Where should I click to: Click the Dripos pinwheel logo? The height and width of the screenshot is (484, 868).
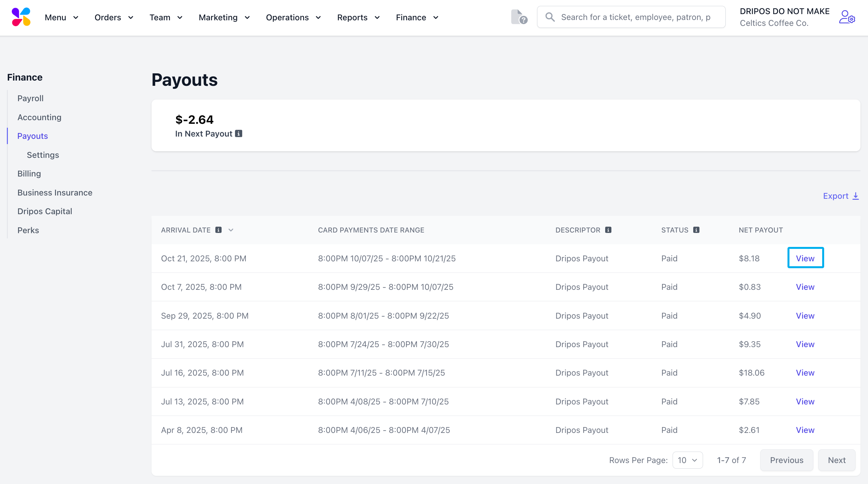(x=21, y=17)
